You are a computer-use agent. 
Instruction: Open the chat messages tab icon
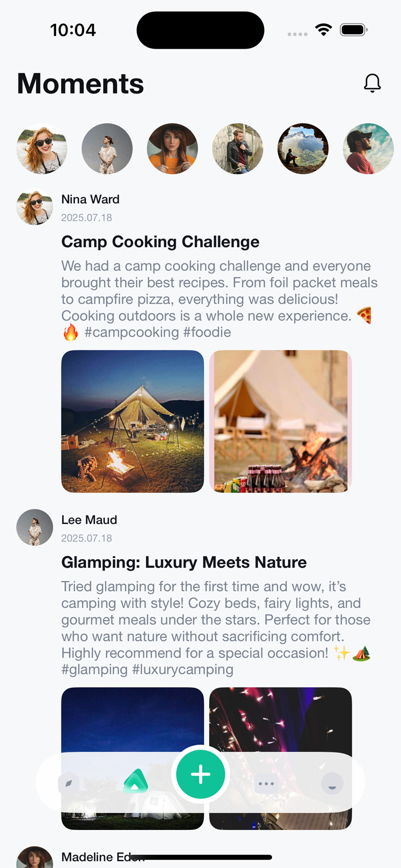pyautogui.click(x=266, y=784)
